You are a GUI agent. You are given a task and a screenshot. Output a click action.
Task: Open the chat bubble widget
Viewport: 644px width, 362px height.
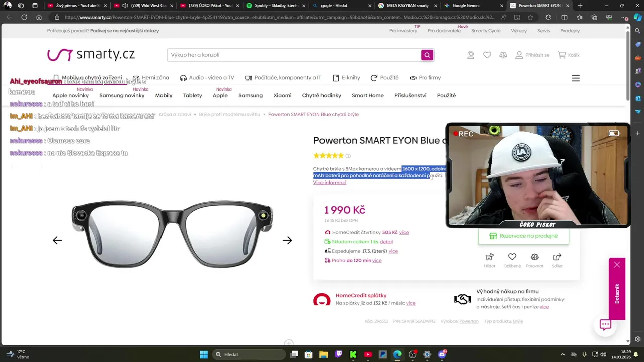(605, 325)
